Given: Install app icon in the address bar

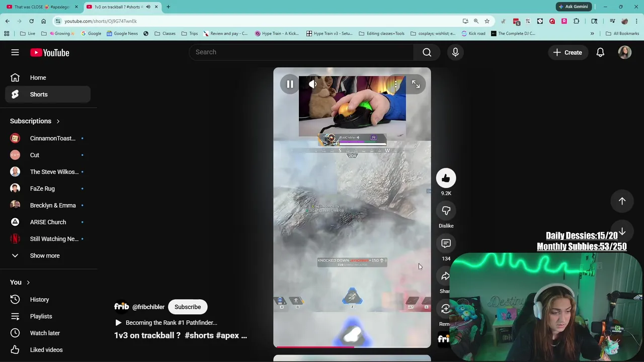Looking at the screenshot, I should (x=465, y=21).
